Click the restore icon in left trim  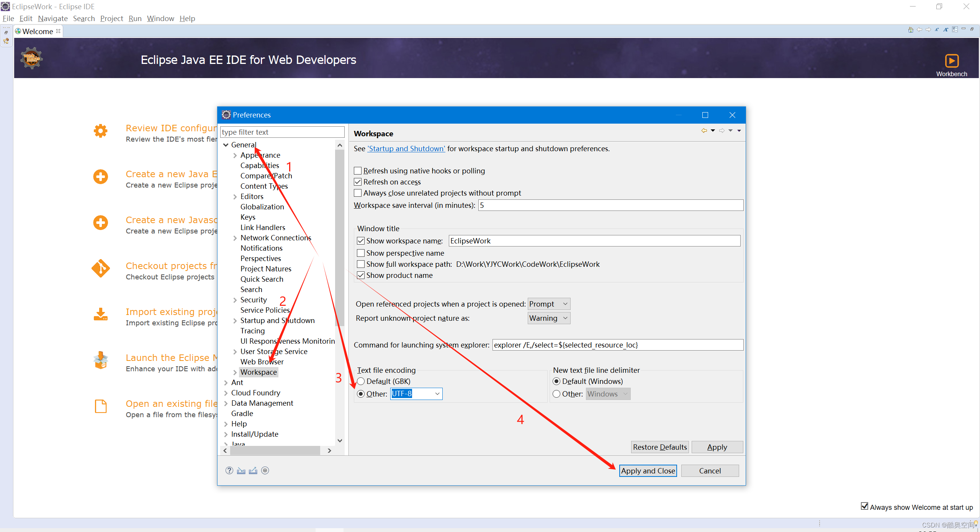pos(6,33)
